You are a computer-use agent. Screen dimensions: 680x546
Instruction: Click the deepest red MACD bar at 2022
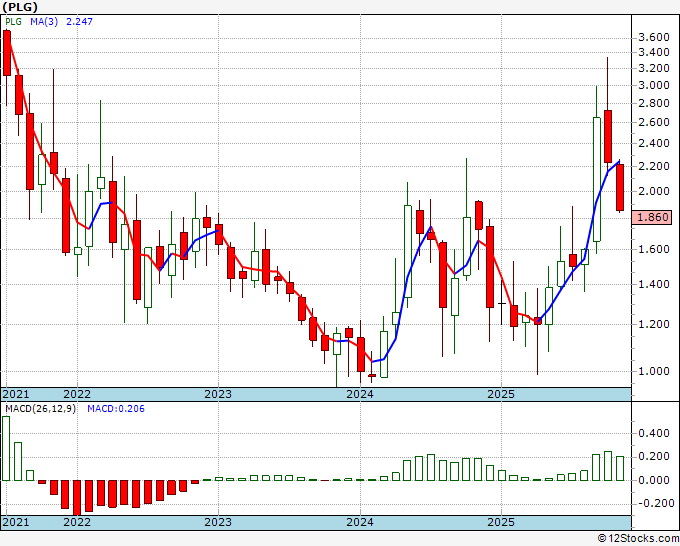coord(77,497)
